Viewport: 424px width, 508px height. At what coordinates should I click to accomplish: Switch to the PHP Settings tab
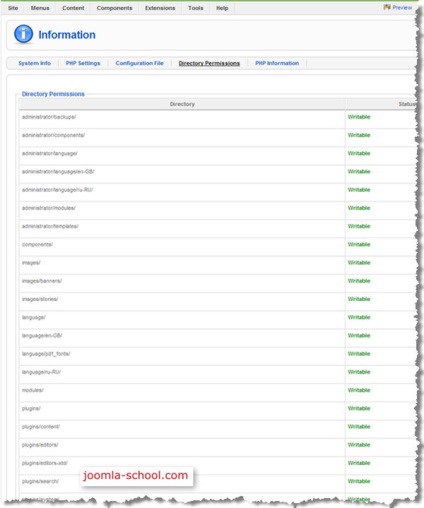[x=83, y=63]
